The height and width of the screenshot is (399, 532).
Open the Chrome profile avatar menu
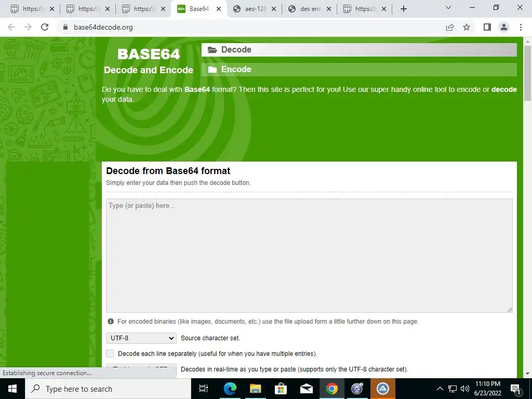tap(504, 27)
